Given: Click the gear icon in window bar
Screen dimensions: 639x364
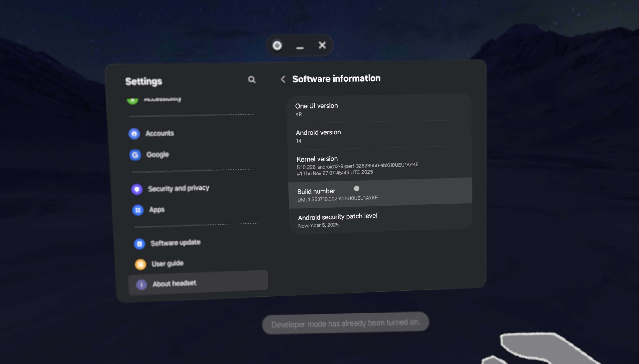Looking at the screenshot, I should [277, 45].
